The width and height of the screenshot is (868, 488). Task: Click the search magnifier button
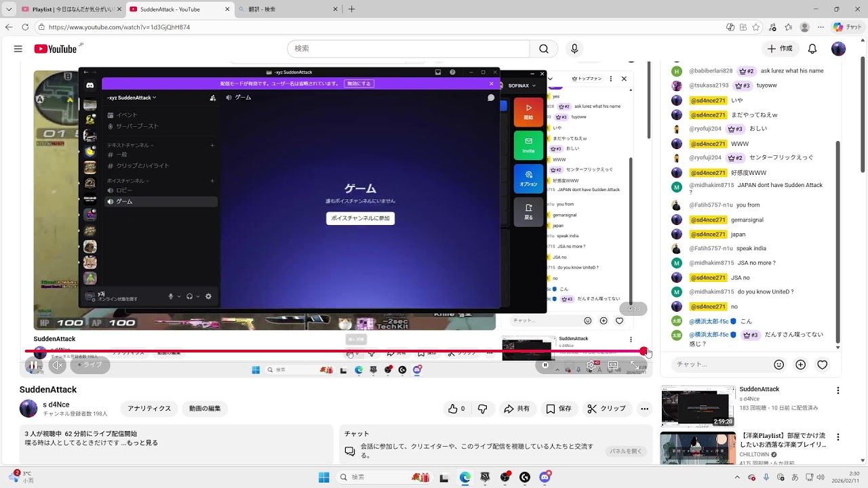(544, 49)
